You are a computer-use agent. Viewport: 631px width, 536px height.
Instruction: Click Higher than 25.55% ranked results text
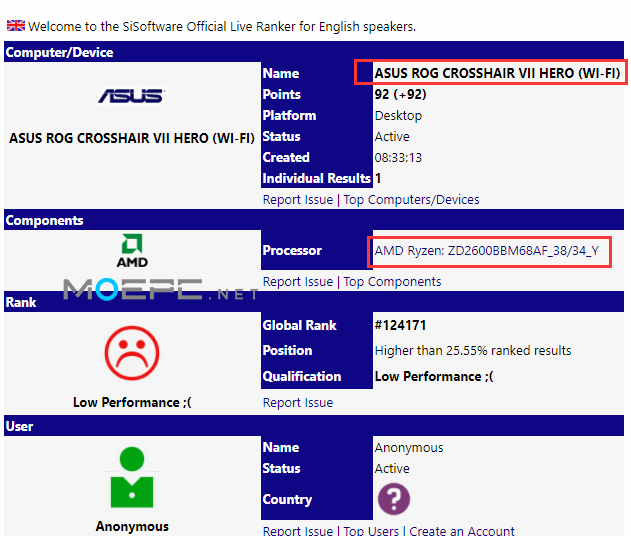[473, 350]
